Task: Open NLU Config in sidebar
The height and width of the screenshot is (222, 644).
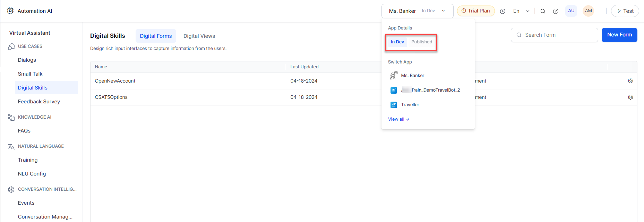Action: tap(32, 174)
